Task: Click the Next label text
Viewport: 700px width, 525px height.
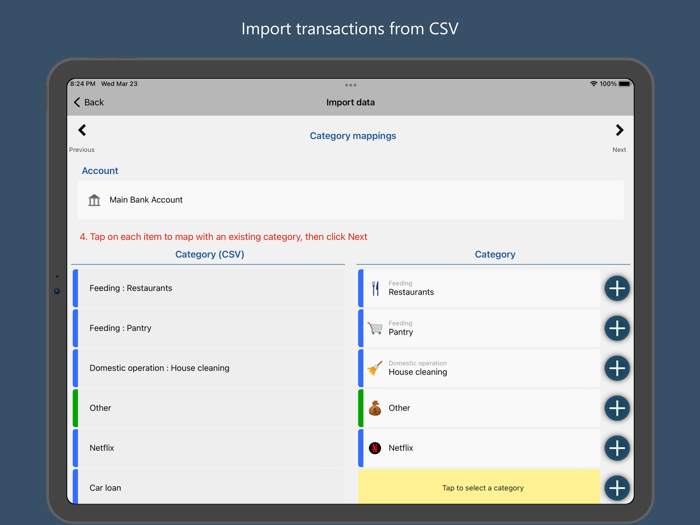Action: point(619,150)
